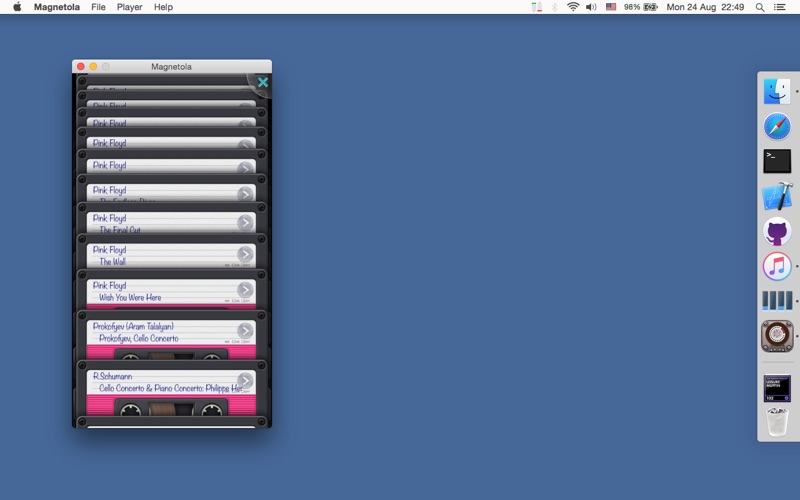Open the Player menu
Image resolution: width=800 pixels, height=500 pixels.
click(x=130, y=7)
